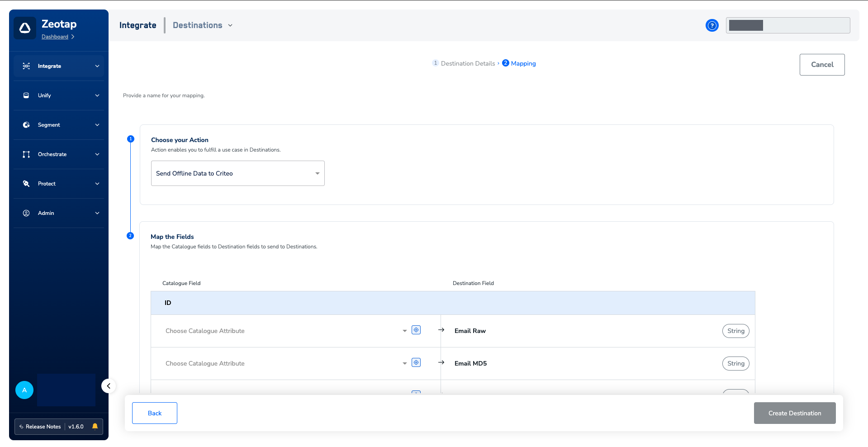868x447 pixels.
Task: Click the Orchestrate sidebar icon
Action: [26, 154]
